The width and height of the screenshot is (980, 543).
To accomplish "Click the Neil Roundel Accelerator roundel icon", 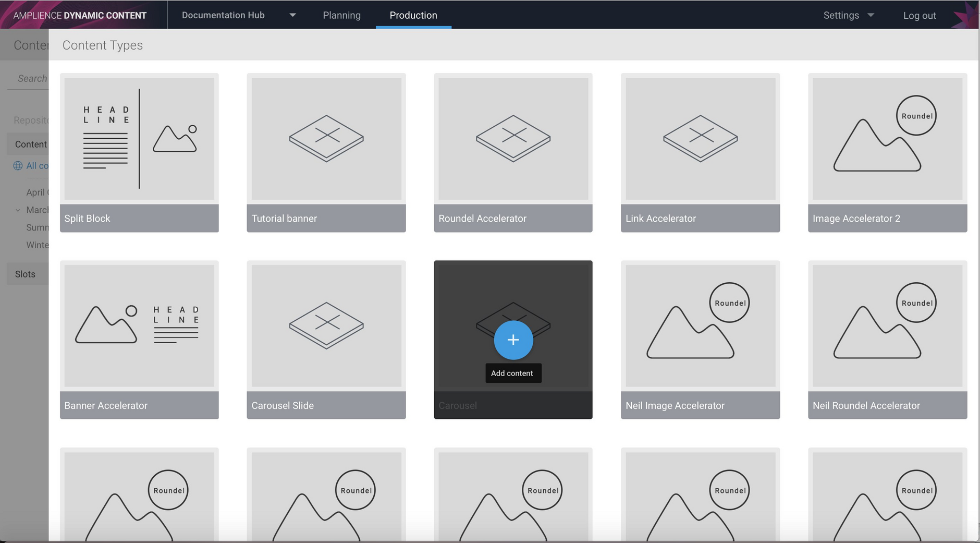I will [885, 321].
